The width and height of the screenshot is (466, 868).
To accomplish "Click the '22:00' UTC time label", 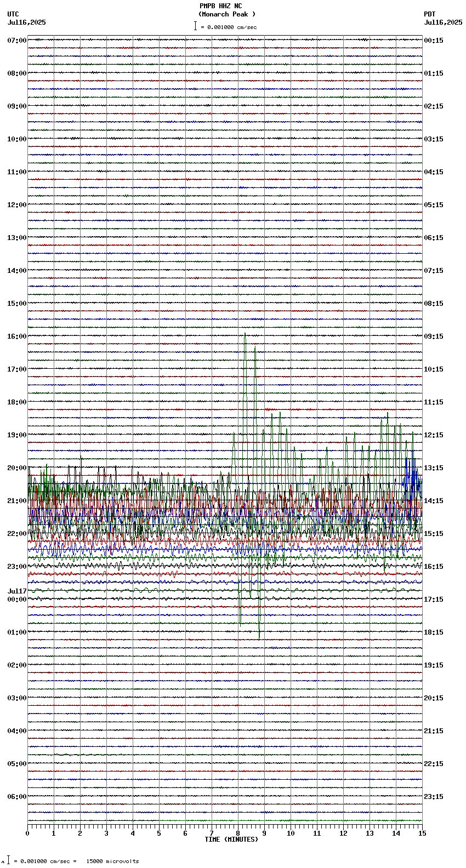I will click(x=17, y=534).
